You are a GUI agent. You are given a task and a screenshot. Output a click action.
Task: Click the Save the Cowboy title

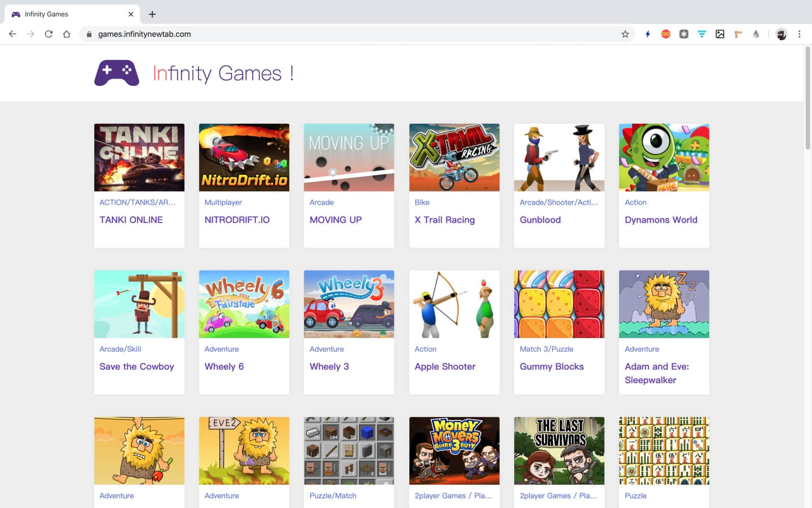pos(136,366)
